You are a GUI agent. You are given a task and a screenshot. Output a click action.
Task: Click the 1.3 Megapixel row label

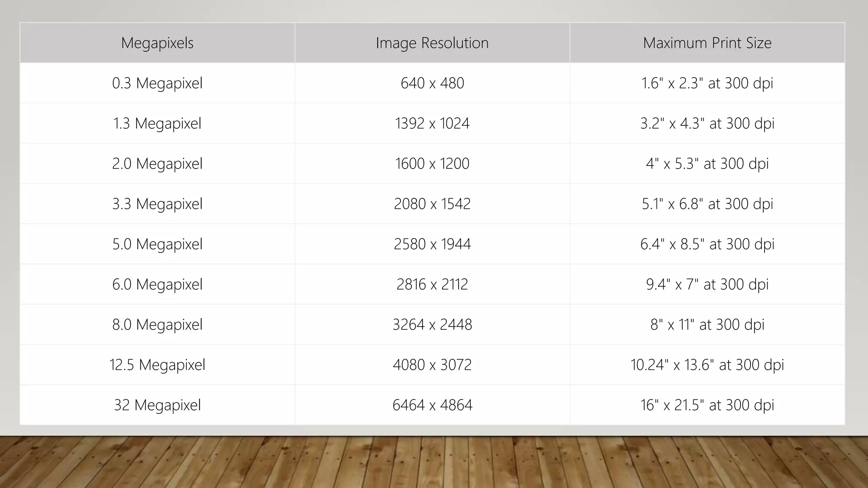point(157,123)
